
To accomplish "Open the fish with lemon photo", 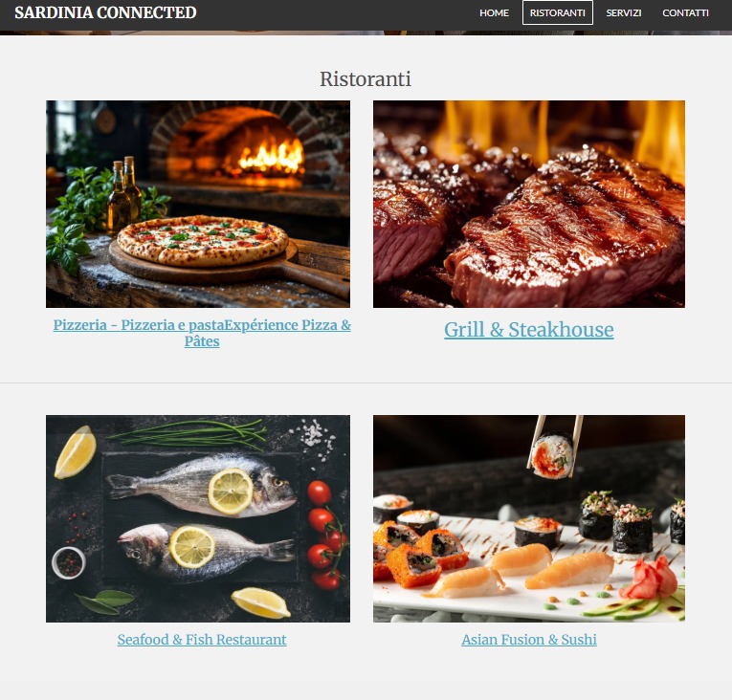I will click(x=198, y=518).
